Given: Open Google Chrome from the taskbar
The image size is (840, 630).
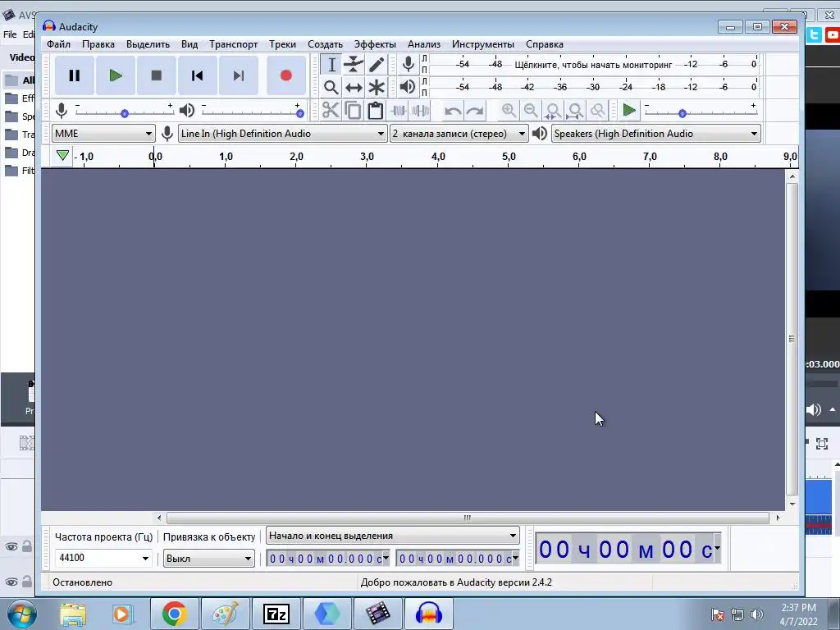Looking at the screenshot, I should (174, 614).
